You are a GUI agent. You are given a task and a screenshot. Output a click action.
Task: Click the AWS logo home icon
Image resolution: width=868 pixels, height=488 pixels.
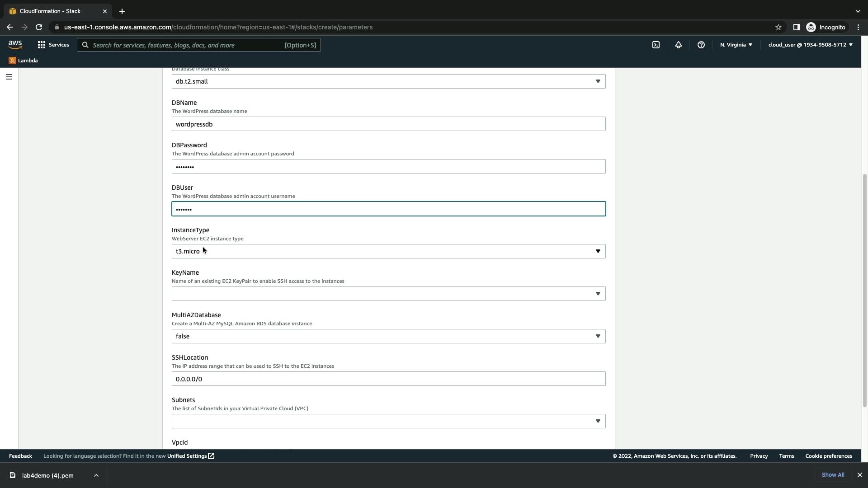(15, 44)
